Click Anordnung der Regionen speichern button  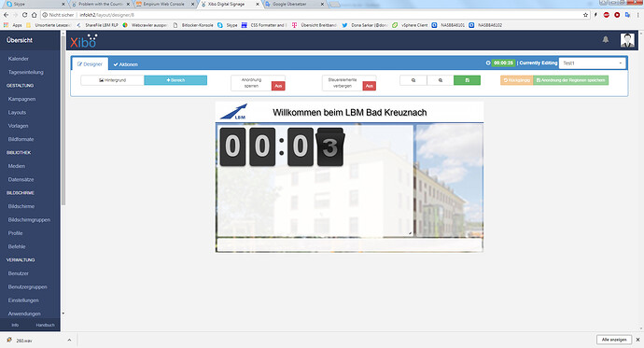[x=570, y=80]
